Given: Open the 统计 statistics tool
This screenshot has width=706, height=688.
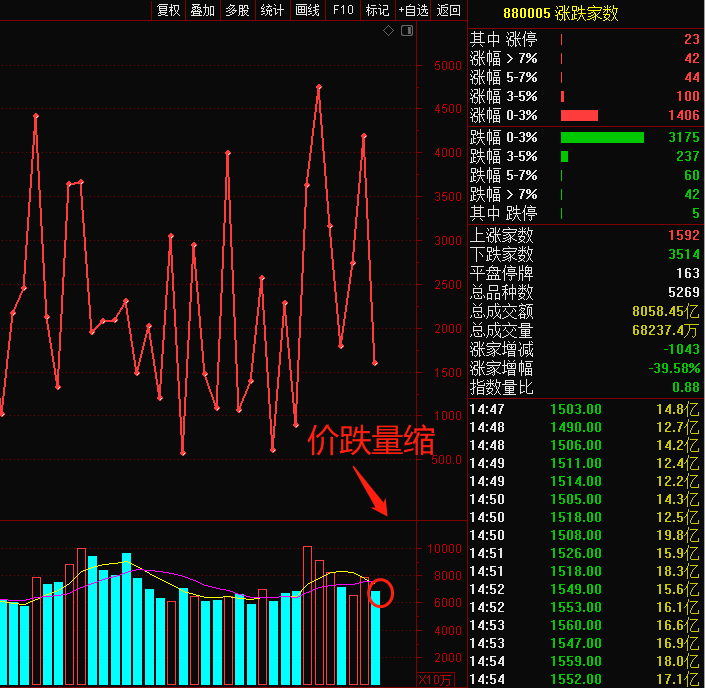Looking at the screenshot, I should click(x=272, y=10).
